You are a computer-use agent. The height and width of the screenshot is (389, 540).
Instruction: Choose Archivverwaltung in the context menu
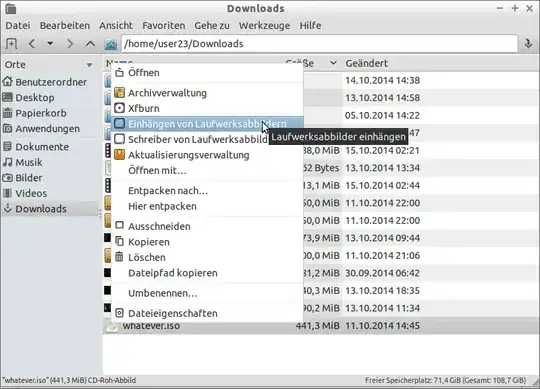pos(207,93)
